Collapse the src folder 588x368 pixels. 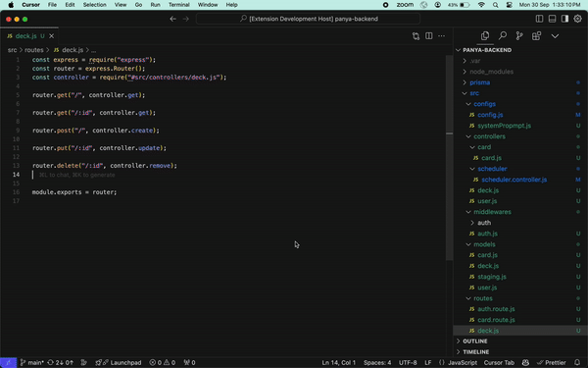click(x=520, y=93)
